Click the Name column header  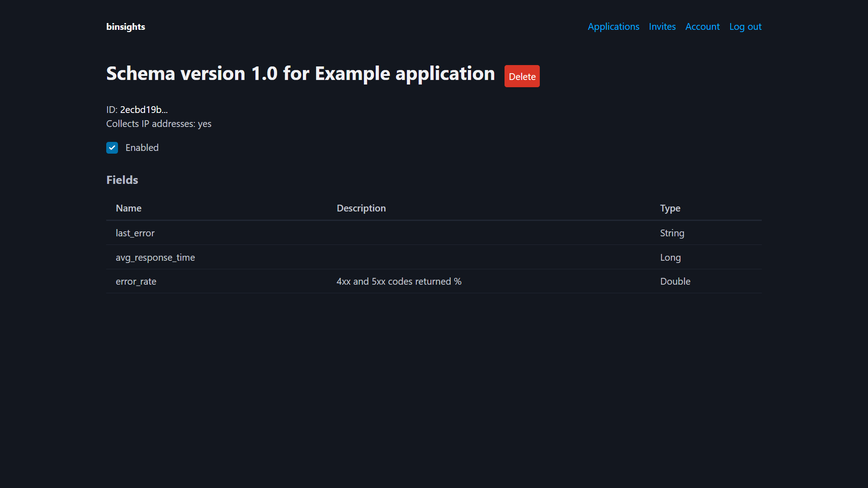128,208
